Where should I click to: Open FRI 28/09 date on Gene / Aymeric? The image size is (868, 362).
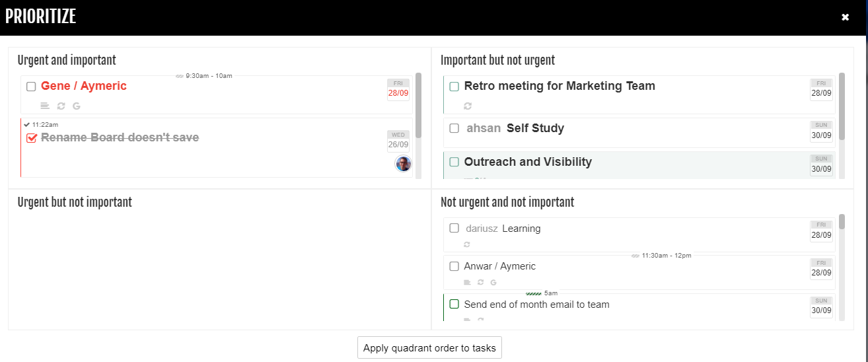(398, 89)
